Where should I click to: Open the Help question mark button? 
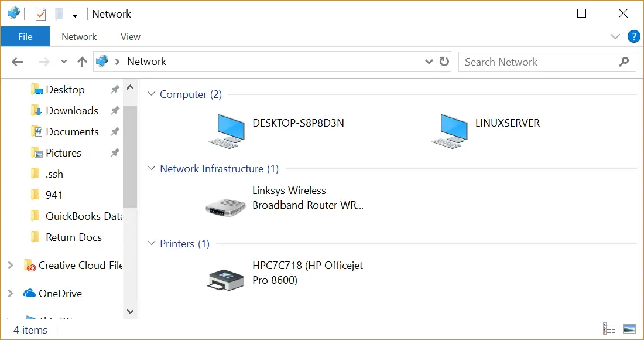pyautogui.click(x=633, y=36)
